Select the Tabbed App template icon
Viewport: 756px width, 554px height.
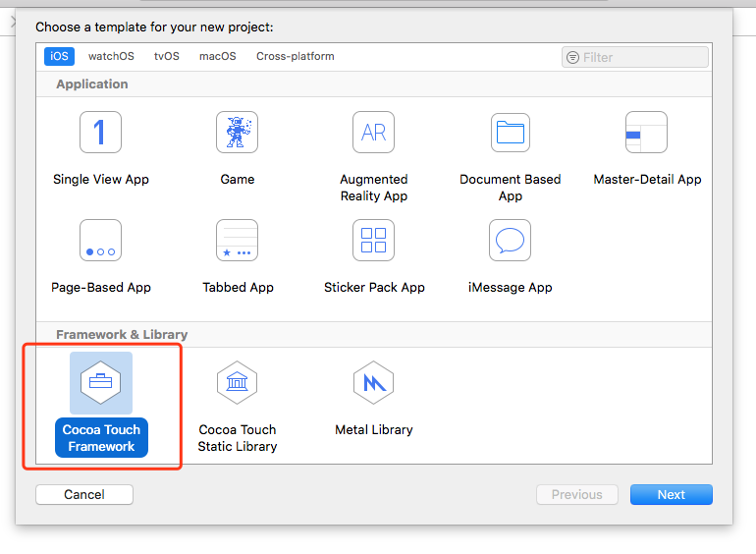[237, 240]
